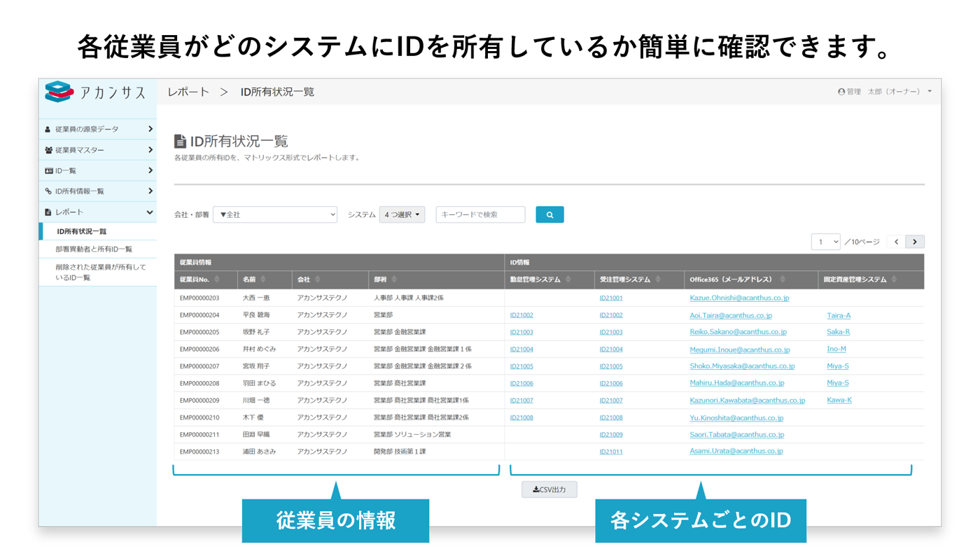Screen dimensions: 980x547
Task: Open page number dropdown
Action: coord(825,242)
